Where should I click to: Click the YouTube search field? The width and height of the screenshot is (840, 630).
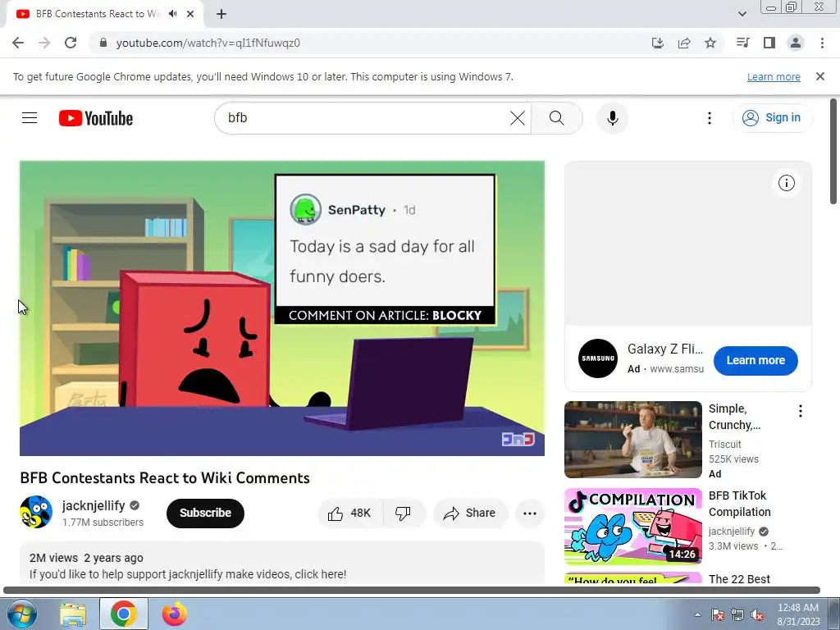[x=364, y=118]
